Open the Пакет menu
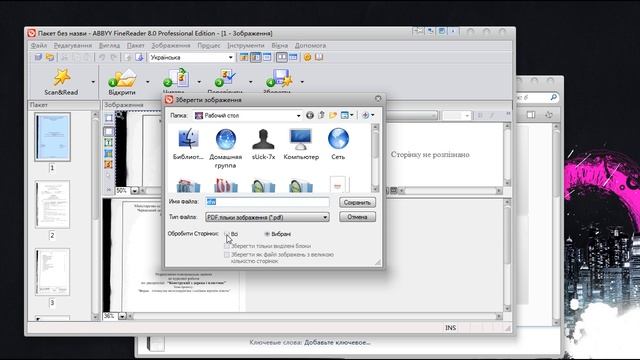The height and width of the screenshot is (360, 640). tap(136, 45)
